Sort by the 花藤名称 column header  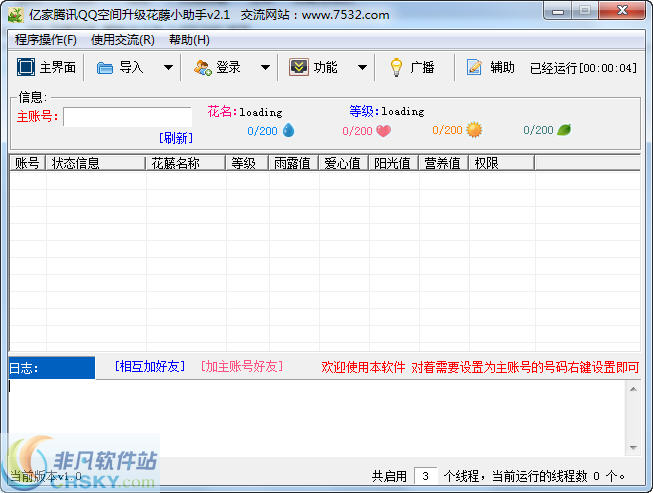tap(186, 163)
